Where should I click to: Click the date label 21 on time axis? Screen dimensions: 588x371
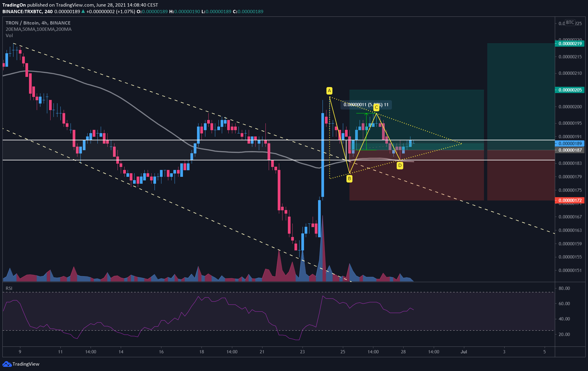pyautogui.click(x=262, y=352)
